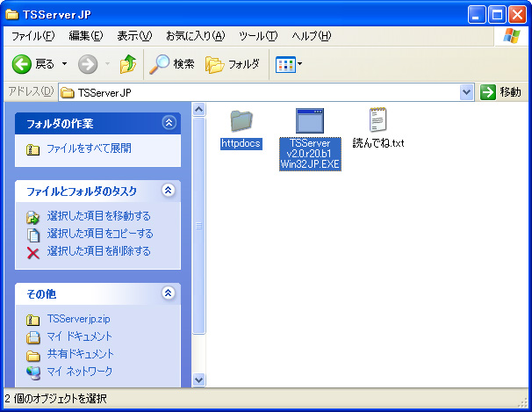Click 選択した項目をコピーする link
532x412 pixels.
[x=100, y=234]
